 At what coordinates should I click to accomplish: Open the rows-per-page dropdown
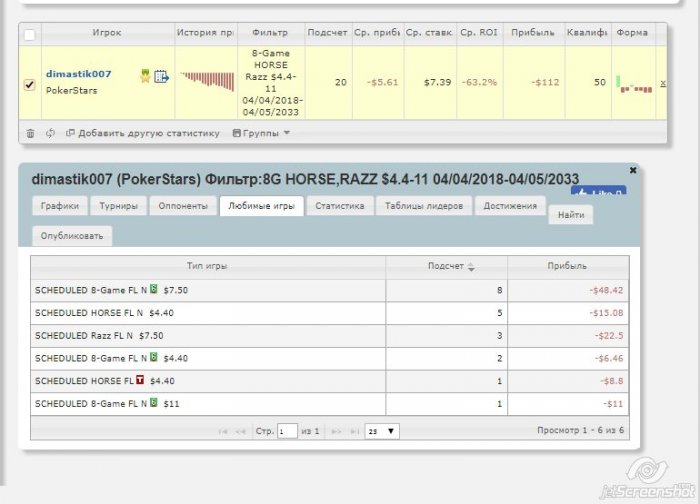click(x=382, y=431)
